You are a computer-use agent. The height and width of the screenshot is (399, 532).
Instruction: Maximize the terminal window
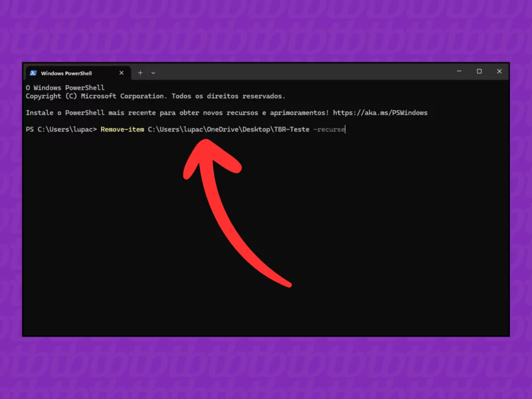click(x=479, y=71)
